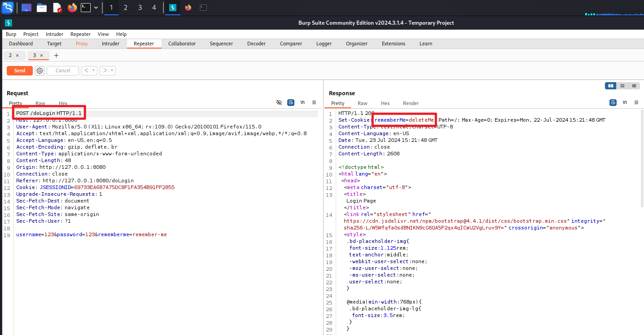The width and height of the screenshot is (644, 335).
Task: Go back to previous request in history
Action: click(x=87, y=71)
